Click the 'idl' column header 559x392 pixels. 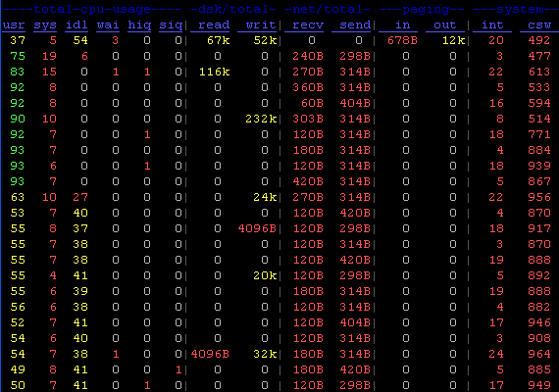tap(76, 24)
